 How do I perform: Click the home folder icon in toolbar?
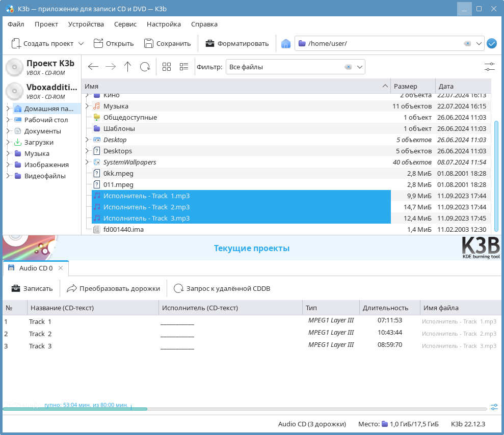coord(286,44)
